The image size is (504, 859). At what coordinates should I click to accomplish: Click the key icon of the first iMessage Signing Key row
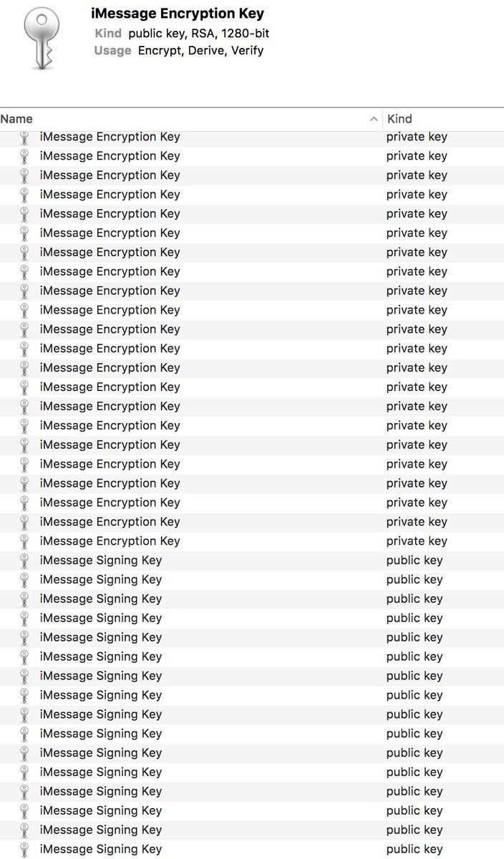click(24, 560)
